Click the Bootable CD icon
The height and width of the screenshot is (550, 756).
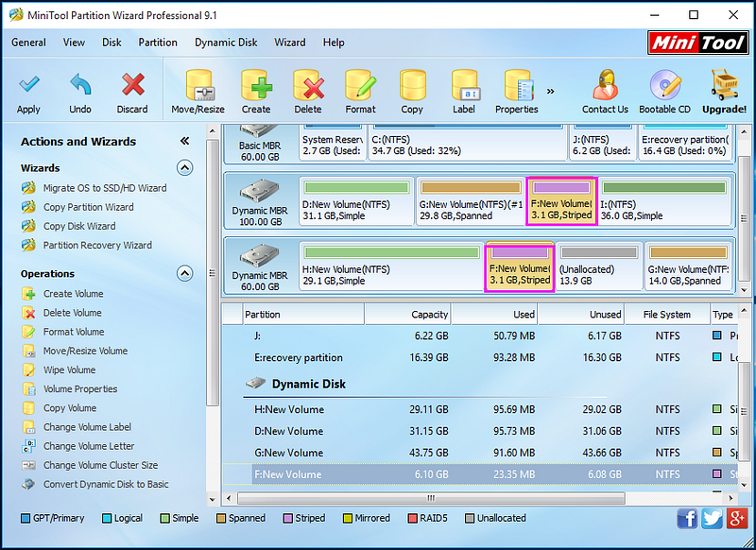665,85
